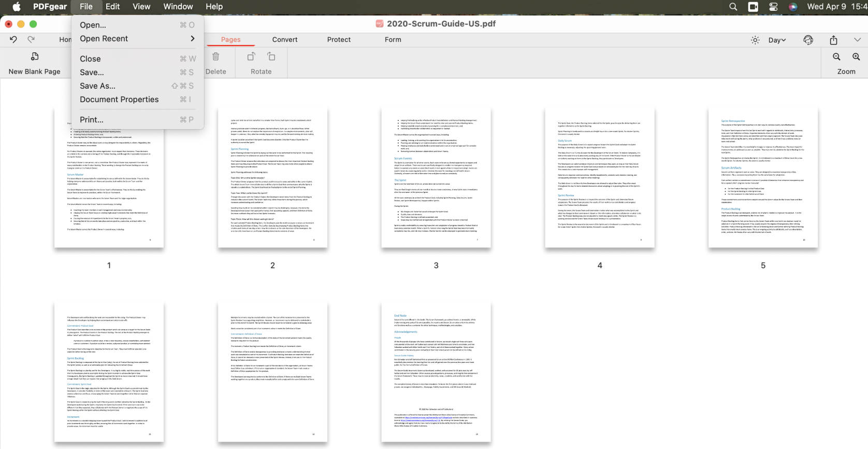This screenshot has width=868, height=449.
Task: Open customer support headset icon
Action: tap(808, 40)
